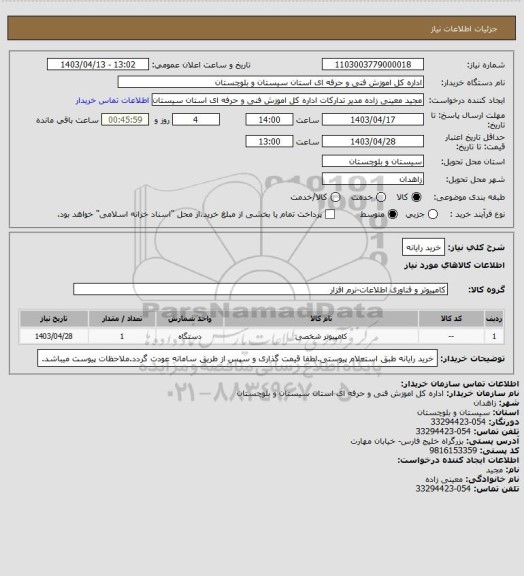This screenshot has width=524, height=576.
Task: Click the واحد شمارش column header
Action: 190,319
